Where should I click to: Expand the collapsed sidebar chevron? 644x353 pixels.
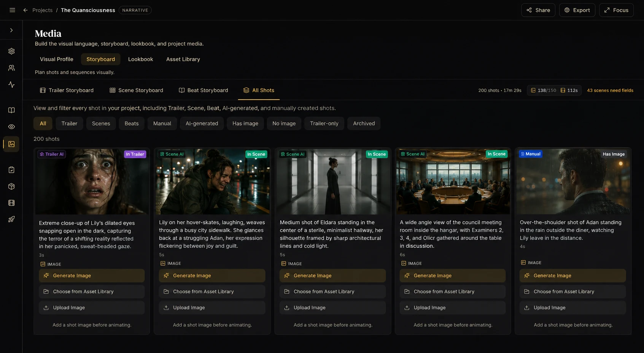coord(11,30)
